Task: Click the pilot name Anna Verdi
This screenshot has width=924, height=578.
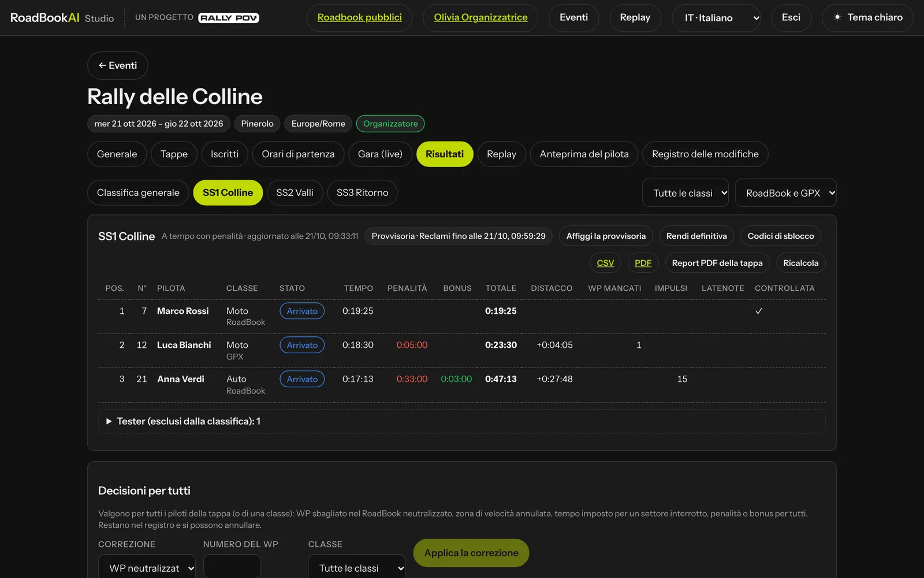Action: click(181, 379)
